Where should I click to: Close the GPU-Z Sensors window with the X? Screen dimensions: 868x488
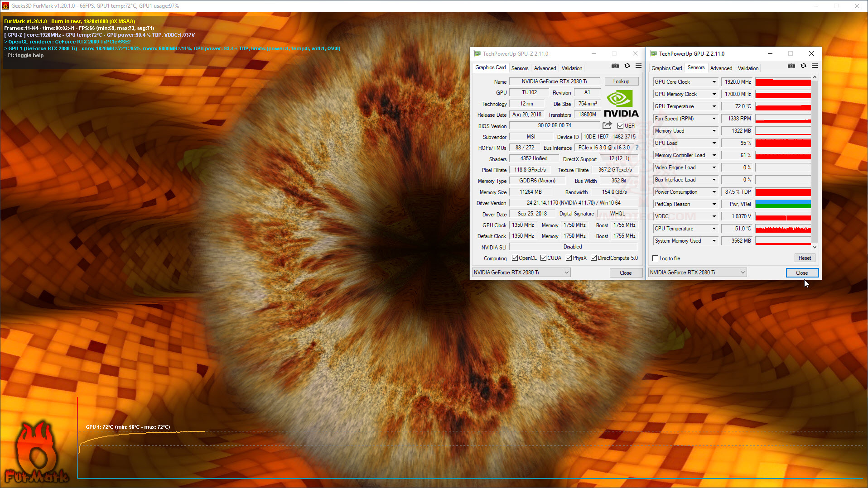pyautogui.click(x=811, y=53)
